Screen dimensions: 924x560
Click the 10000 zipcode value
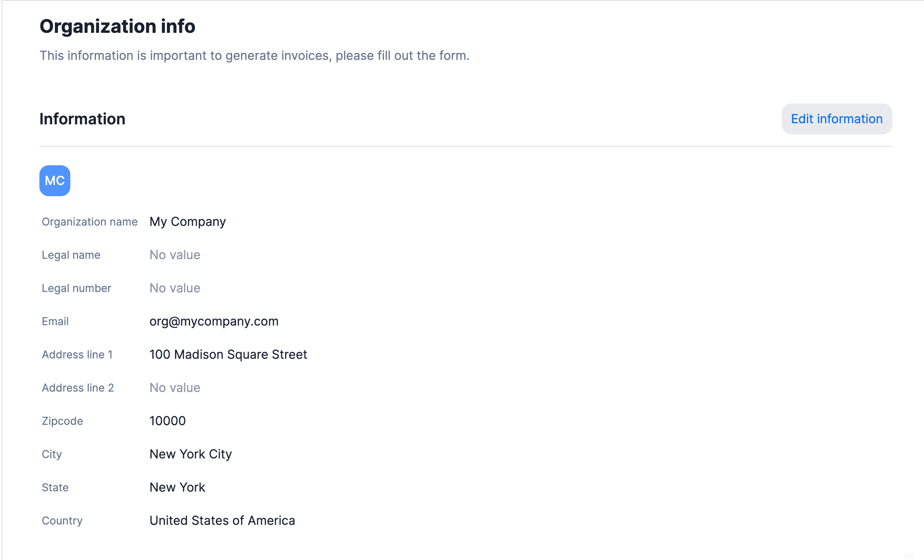(168, 421)
